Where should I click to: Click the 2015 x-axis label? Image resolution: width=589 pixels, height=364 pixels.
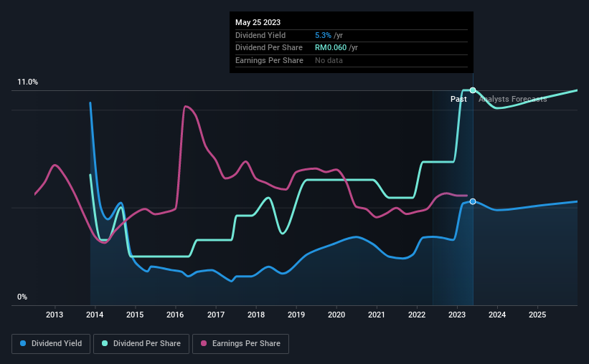click(135, 315)
